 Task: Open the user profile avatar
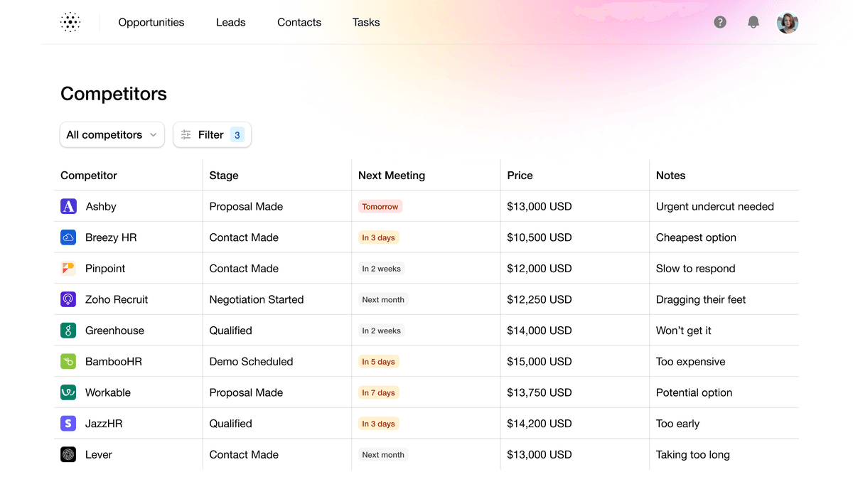point(787,23)
